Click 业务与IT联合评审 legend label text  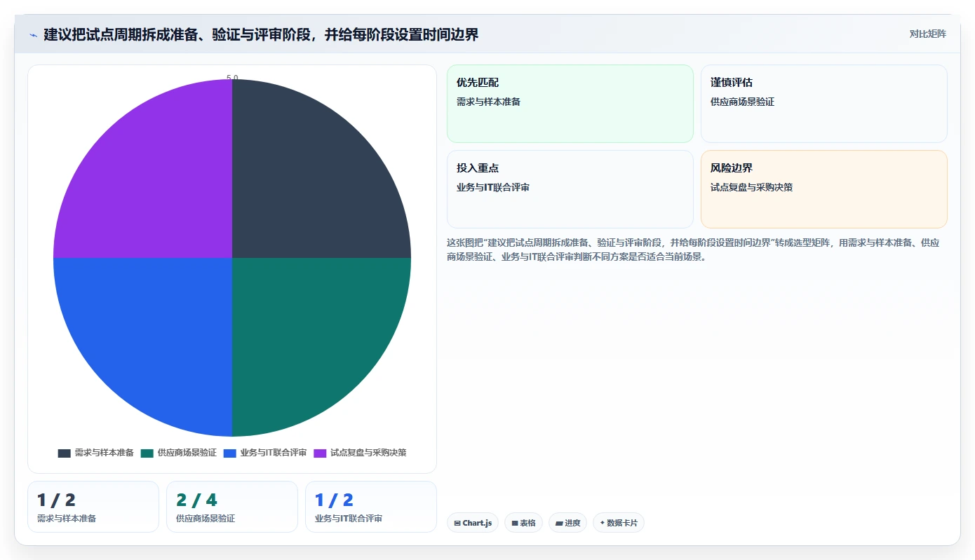click(274, 453)
